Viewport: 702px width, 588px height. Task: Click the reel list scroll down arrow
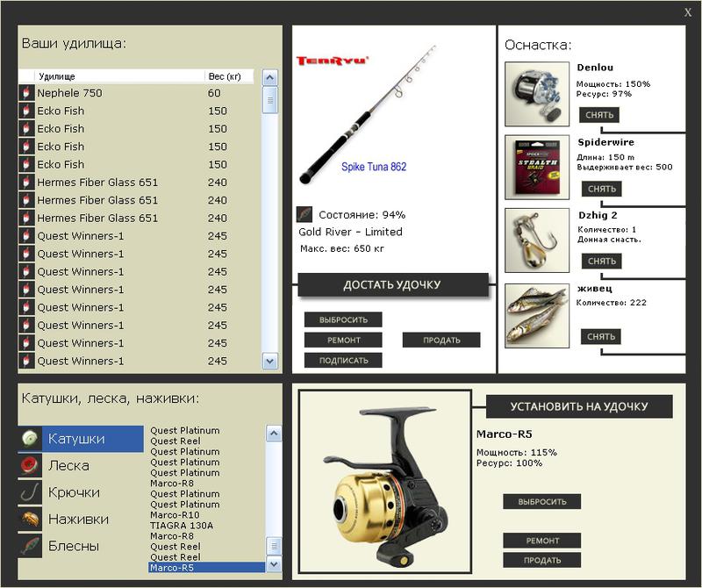[x=274, y=563]
